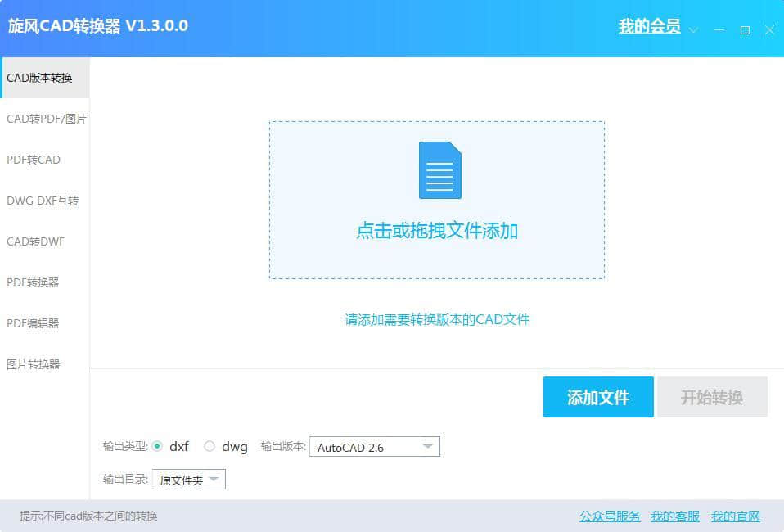784x532 pixels.
Task: Expand the AutoCAD 2.6 version dropdown
Action: (x=427, y=447)
